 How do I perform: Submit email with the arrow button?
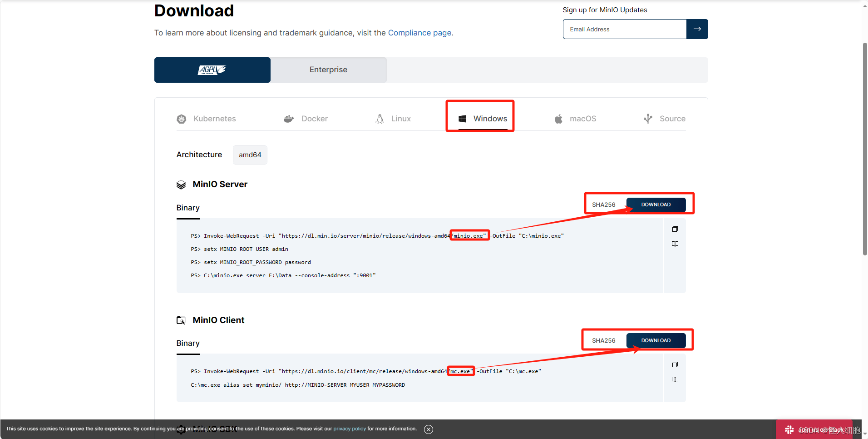[x=697, y=29]
